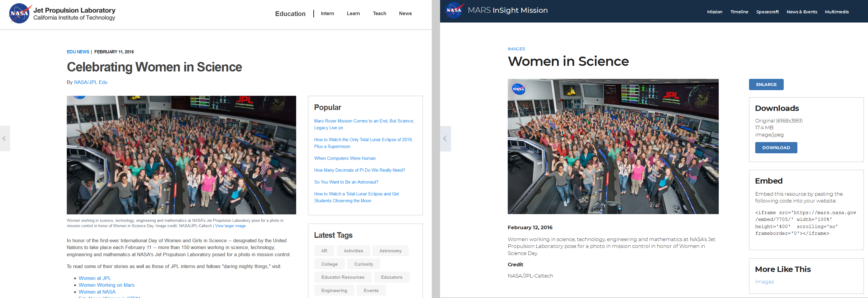Open the Women at NASA link
This screenshot has width=868, height=298.
[97, 292]
